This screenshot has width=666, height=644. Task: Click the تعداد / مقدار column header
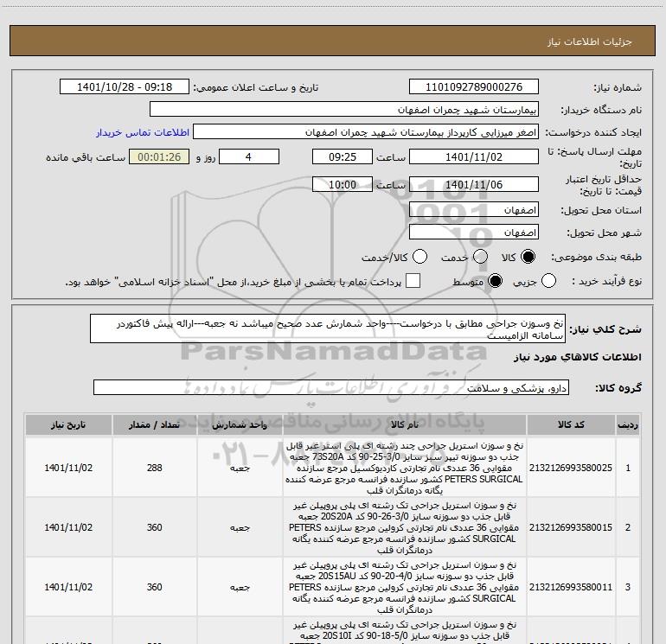tap(155, 425)
